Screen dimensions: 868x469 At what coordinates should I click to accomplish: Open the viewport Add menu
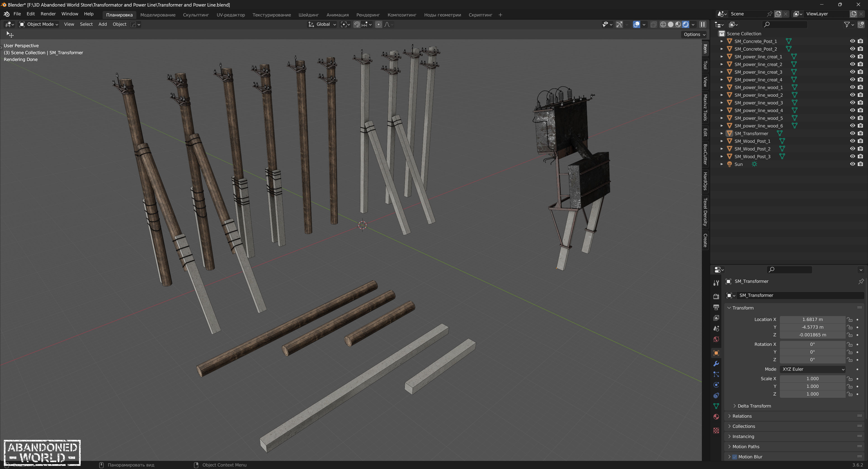tap(102, 24)
